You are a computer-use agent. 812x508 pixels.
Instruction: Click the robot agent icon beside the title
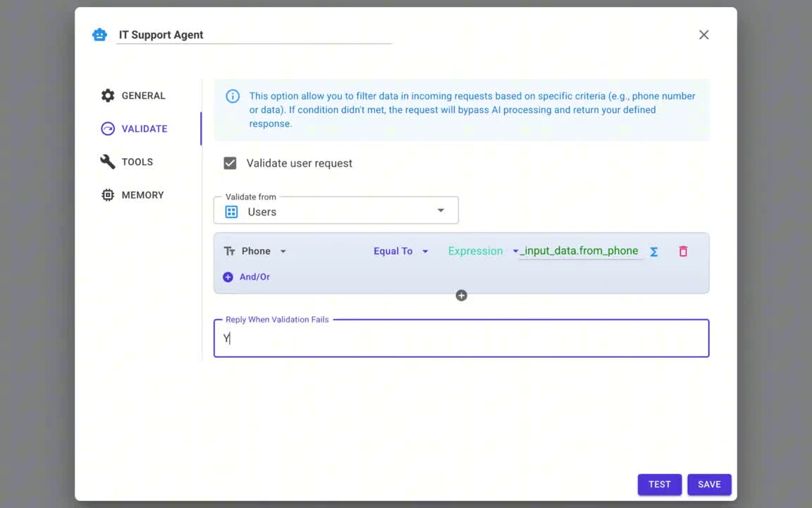pyautogui.click(x=99, y=35)
